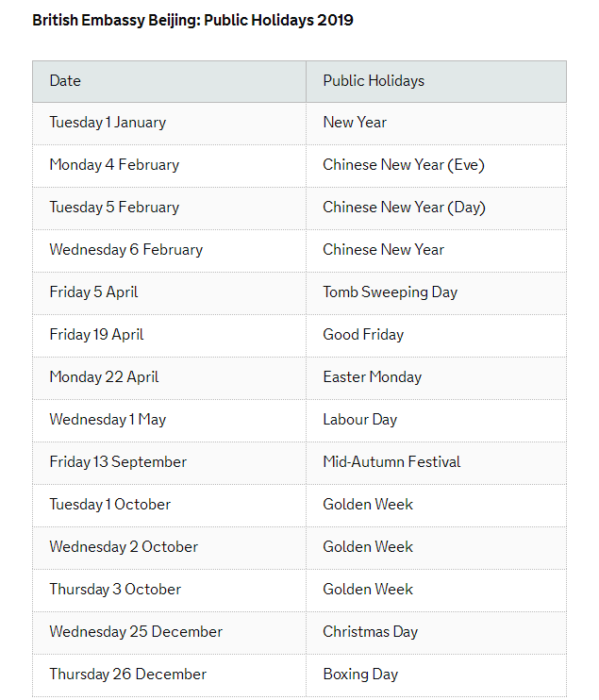This screenshot has height=700, width=599.
Task: Click Golden Week beside Wednesday 2 October
Action: click(x=368, y=547)
